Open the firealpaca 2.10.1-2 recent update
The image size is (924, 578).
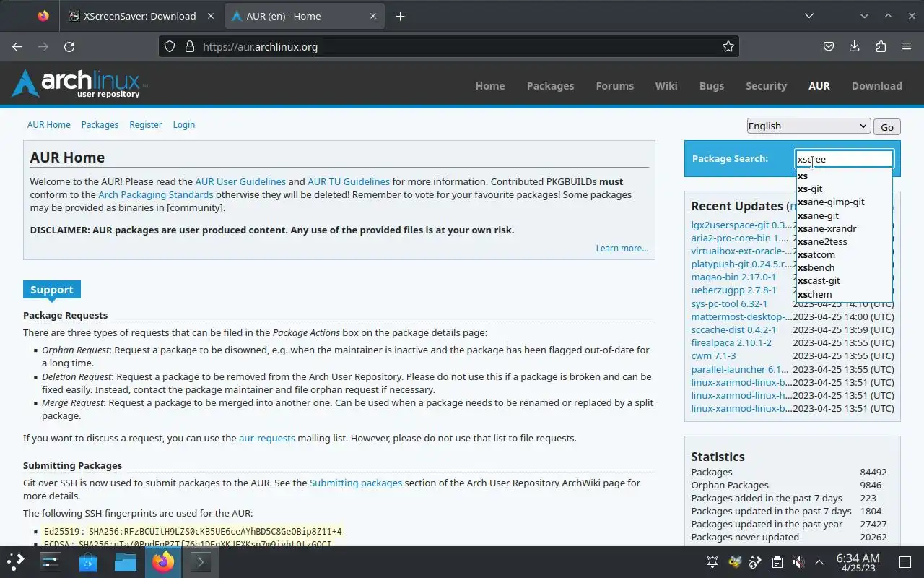[x=731, y=342]
